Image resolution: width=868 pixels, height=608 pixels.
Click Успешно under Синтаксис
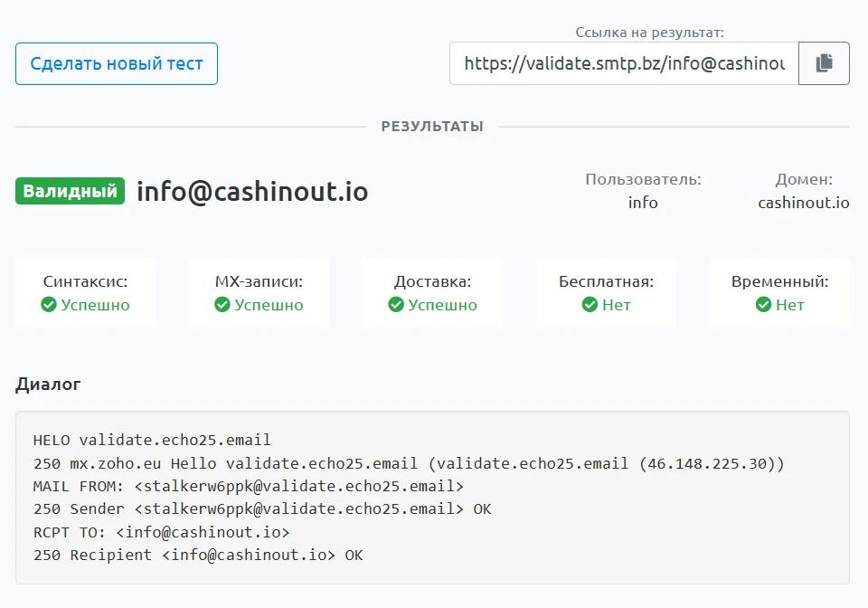(95, 305)
